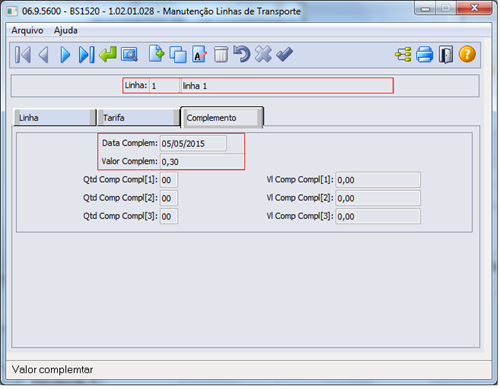Open the Arquivo menu
500x389 pixels.
pyautogui.click(x=27, y=30)
